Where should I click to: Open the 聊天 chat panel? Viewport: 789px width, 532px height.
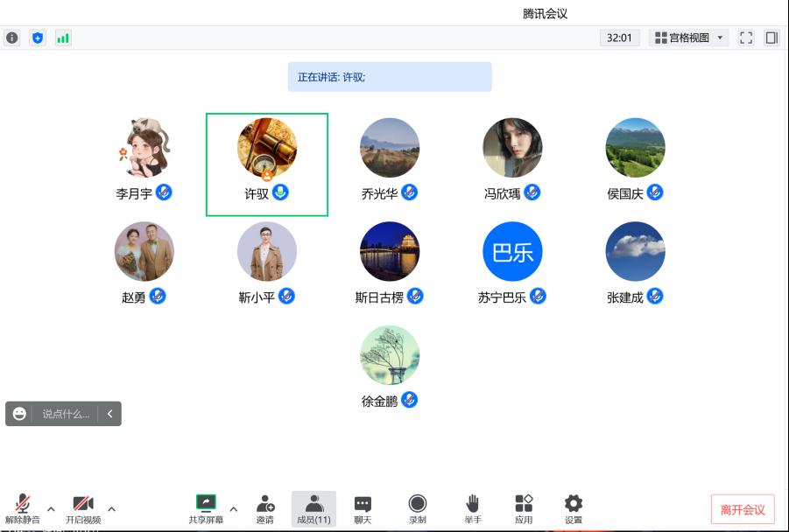tap(363, 508)
